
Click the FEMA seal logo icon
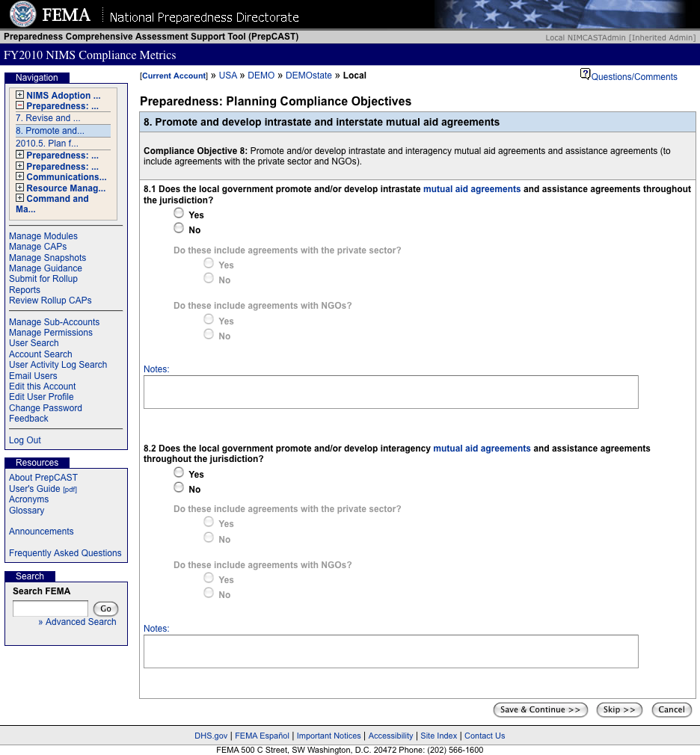coord(22,14)
